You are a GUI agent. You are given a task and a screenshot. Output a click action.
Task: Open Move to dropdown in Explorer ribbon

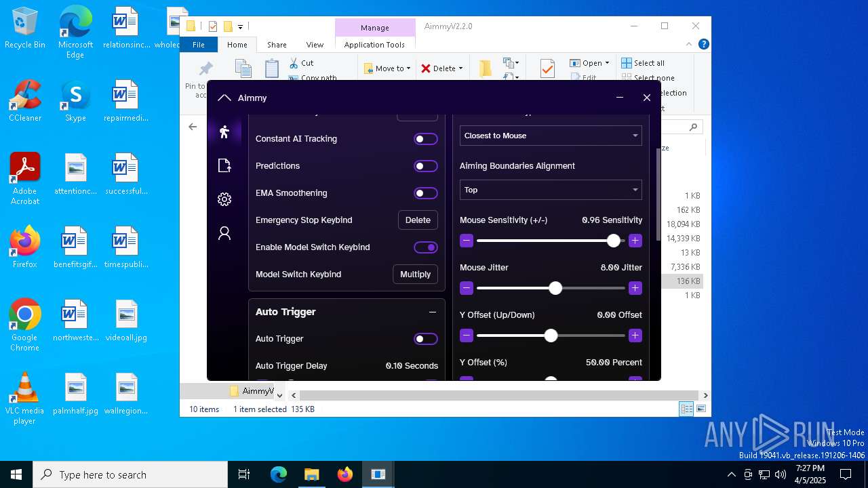pos(387,68)
